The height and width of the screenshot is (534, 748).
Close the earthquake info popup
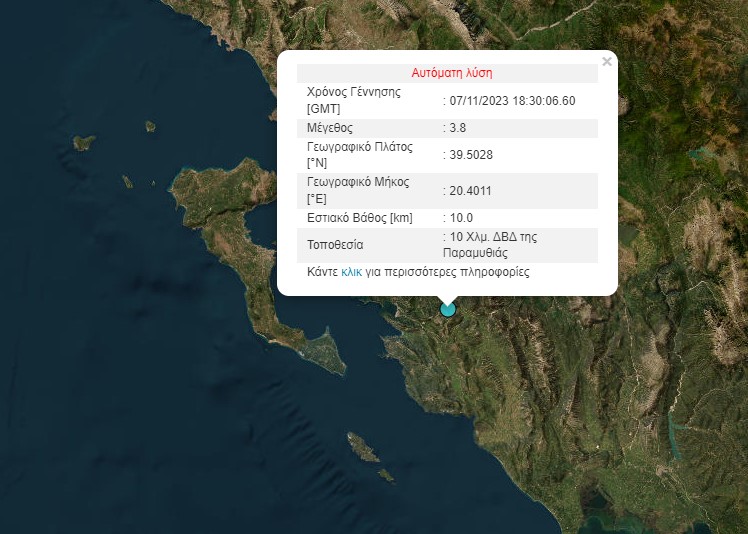pos(606,62)
